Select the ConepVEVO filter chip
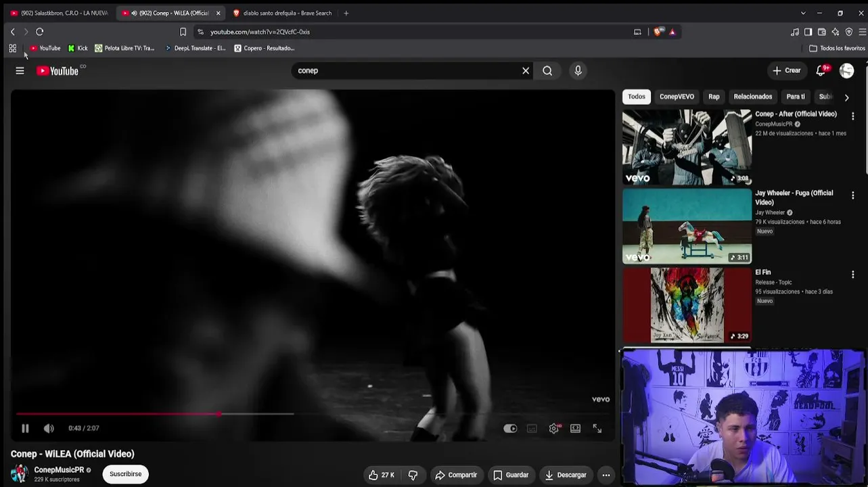This screenshot has width=868, height=487. click(677, 97)
